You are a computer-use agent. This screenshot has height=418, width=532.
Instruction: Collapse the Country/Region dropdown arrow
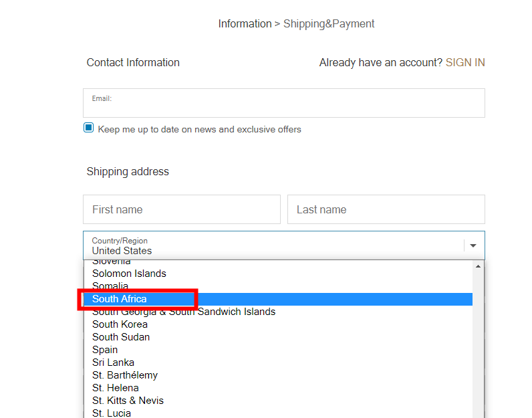[x=473, y=245]
